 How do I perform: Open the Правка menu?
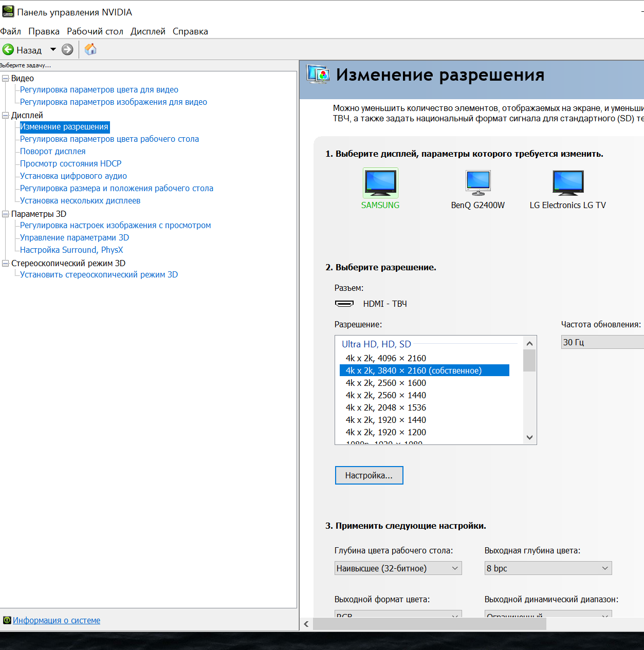coord(44,31)
